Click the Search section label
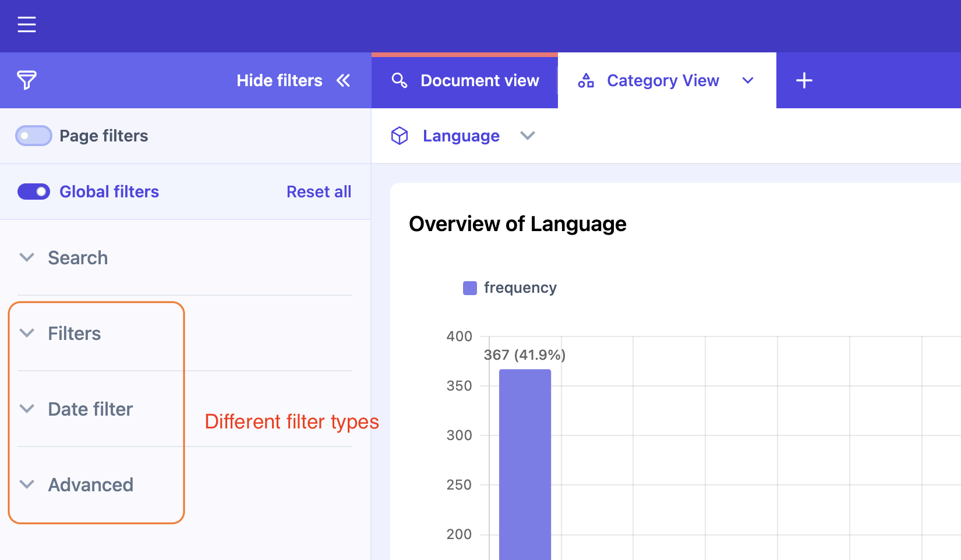Image resolution: width=961 pixels, height=560 pixels. coord(78,257)
